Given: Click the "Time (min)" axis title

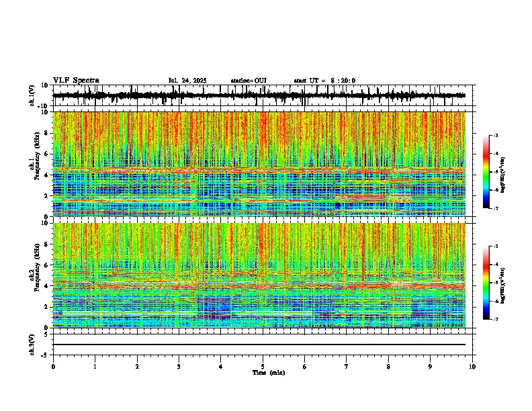Looking at the screenshot, I should click(269, 373).
